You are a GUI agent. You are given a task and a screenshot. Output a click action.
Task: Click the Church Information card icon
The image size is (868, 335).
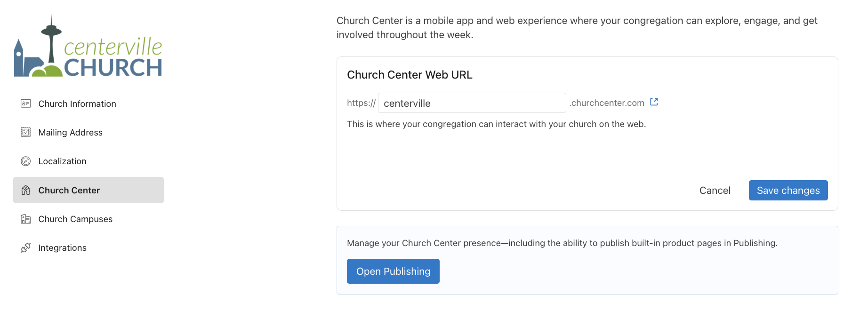tap(26, 104)
